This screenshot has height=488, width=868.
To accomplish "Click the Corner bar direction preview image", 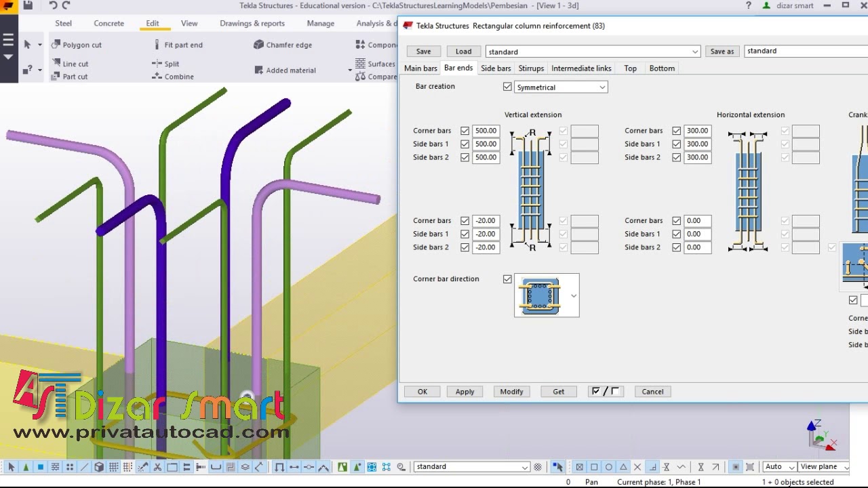I will [x=540, y=296].
